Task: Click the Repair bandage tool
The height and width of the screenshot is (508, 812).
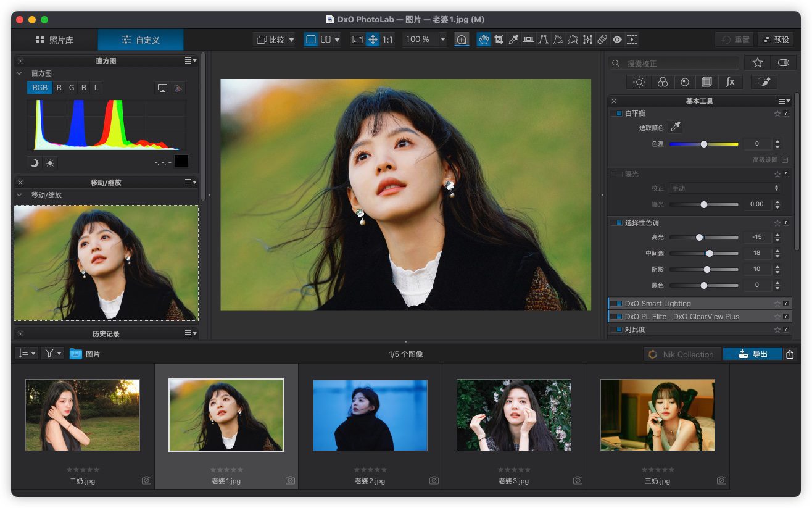Action: click(602, 40)
